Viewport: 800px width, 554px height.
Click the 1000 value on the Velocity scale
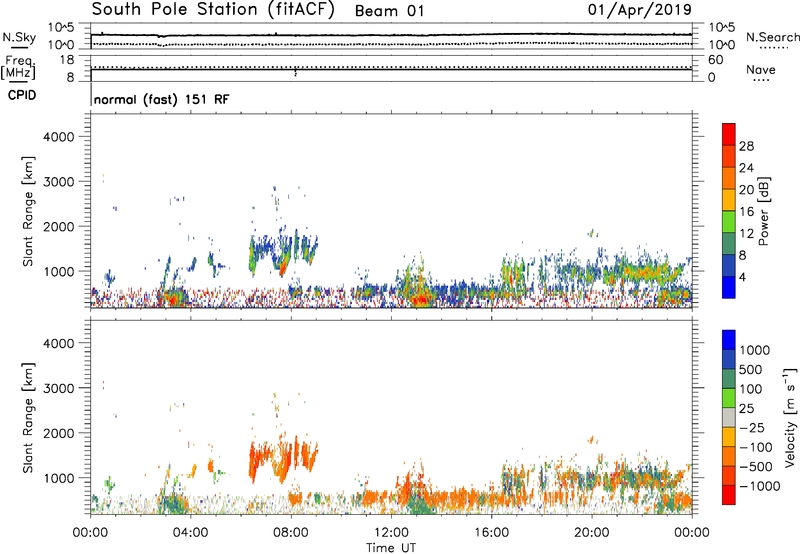pyautogui.click(x=754, y=350)
